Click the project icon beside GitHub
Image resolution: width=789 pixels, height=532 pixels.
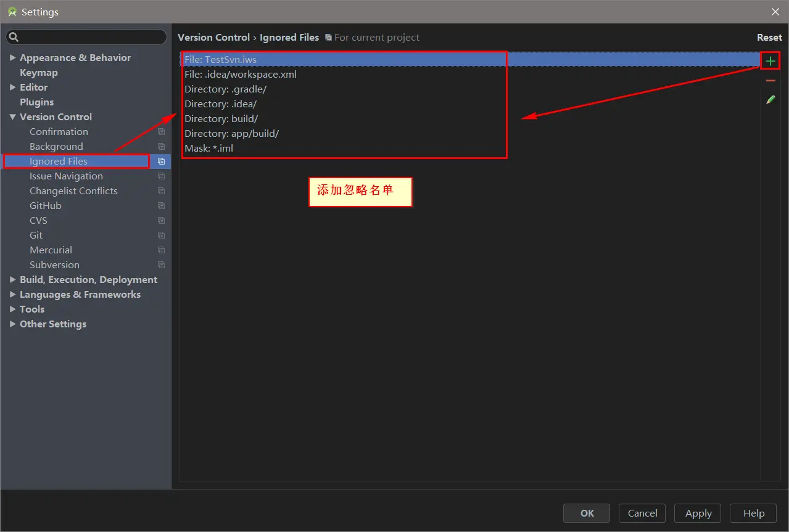point(161,206)
